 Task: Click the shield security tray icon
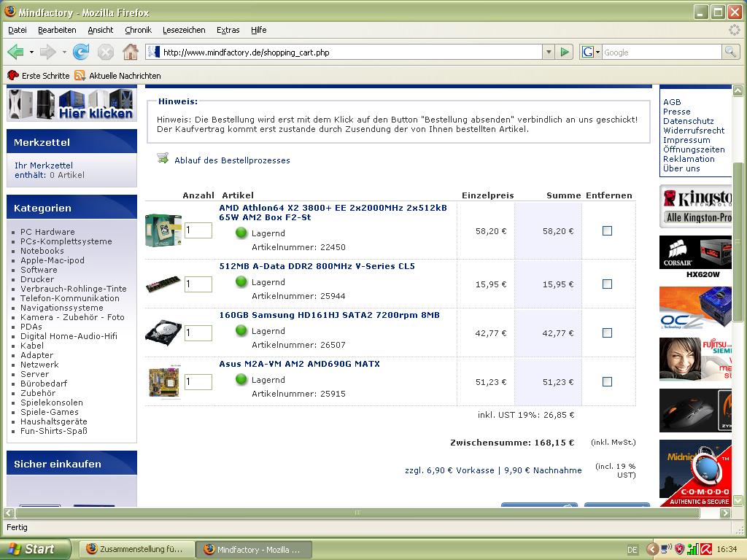680,549
